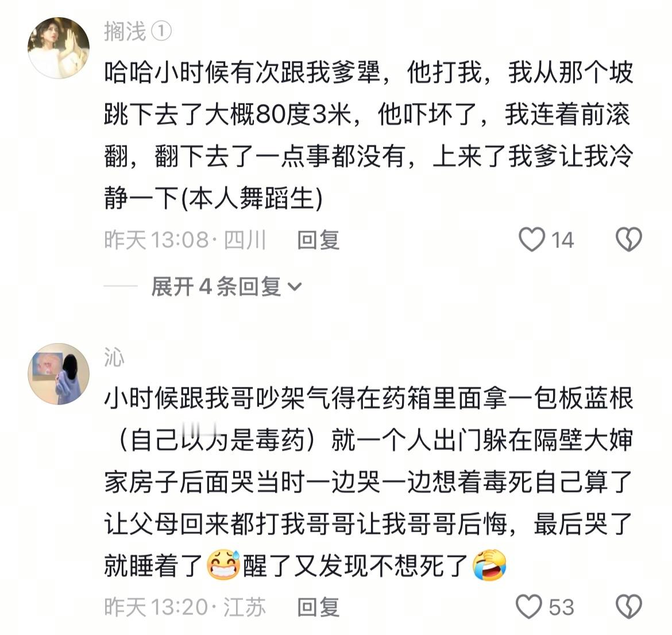672x635 pixels.
Task: Reply to 沁's comment via 回复
Action: tap(318, 607)
